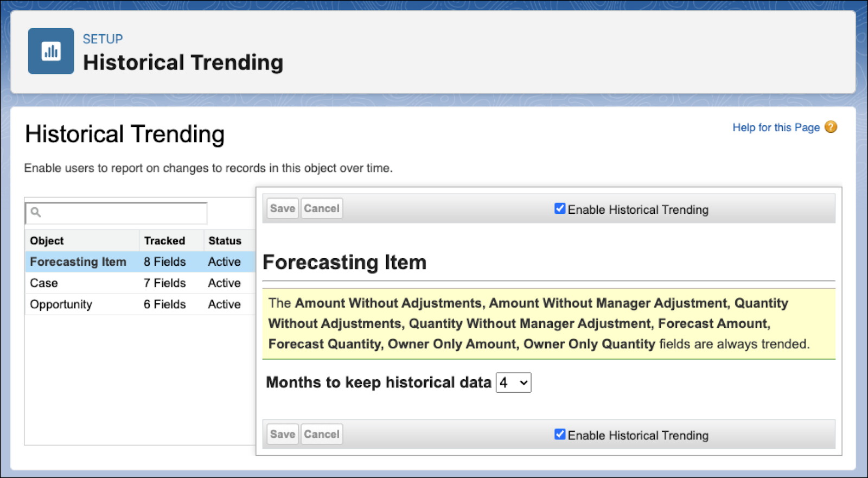Viewport: 868px width, 478px height.
Task: Toggle the bottom Enable Historical Trending checkbox
Action: (x=560, y=435)
